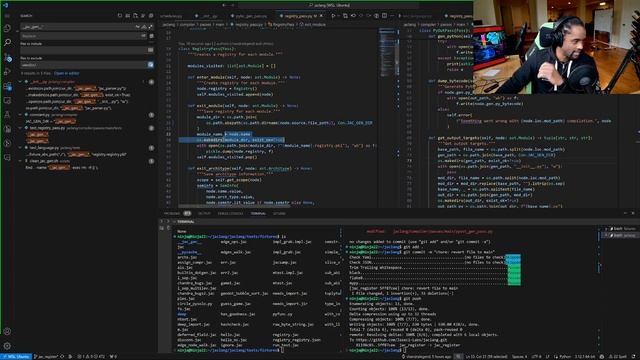
Task: Collapse the constant.py search result group
Action: click(20, 115)
